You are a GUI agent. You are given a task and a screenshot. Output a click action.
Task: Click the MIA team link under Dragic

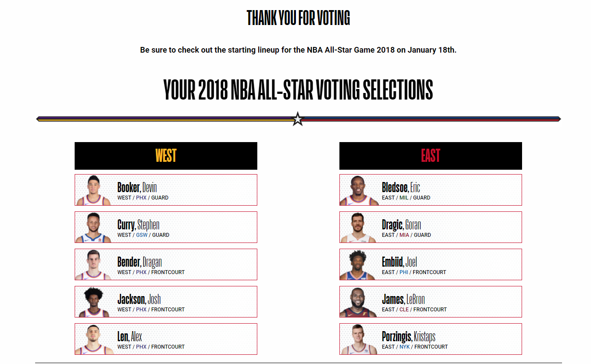click(404, 235)
